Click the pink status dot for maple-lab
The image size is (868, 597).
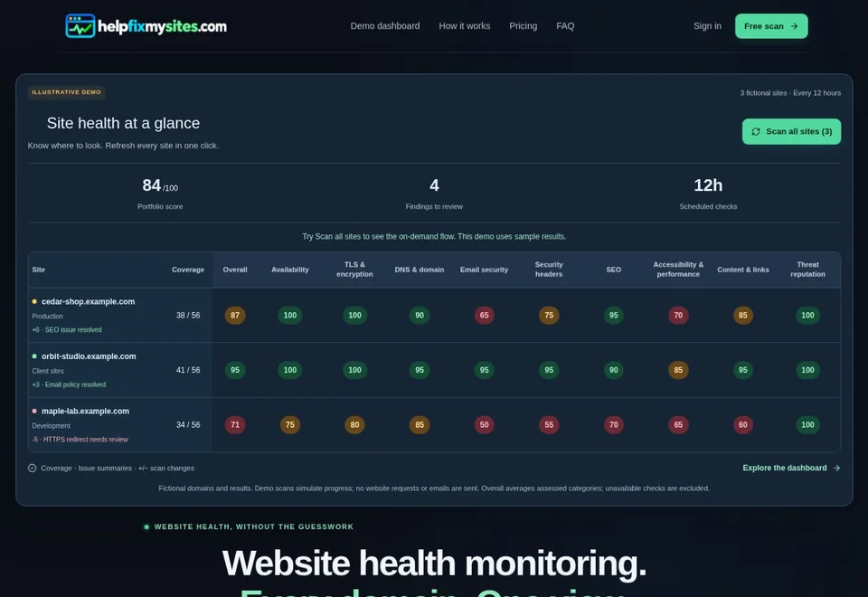[34, 411]
